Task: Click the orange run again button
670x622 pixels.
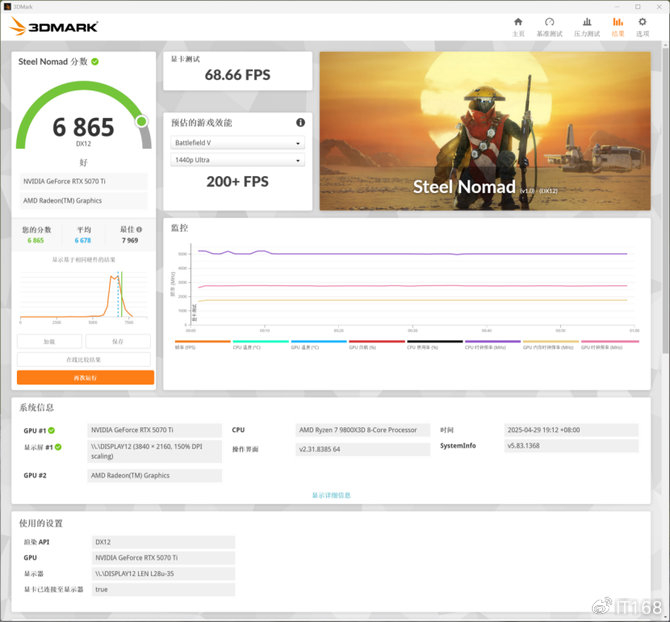Action: [85, 378]
